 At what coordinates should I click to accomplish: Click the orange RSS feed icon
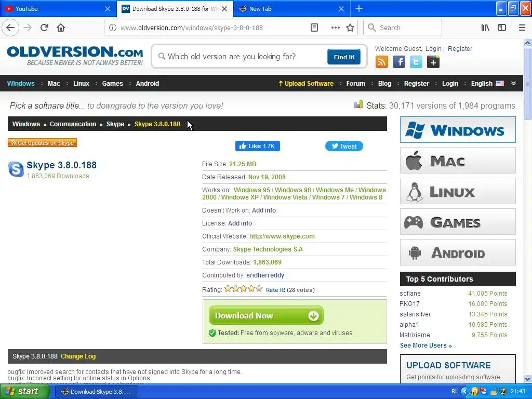pos(382,62)
